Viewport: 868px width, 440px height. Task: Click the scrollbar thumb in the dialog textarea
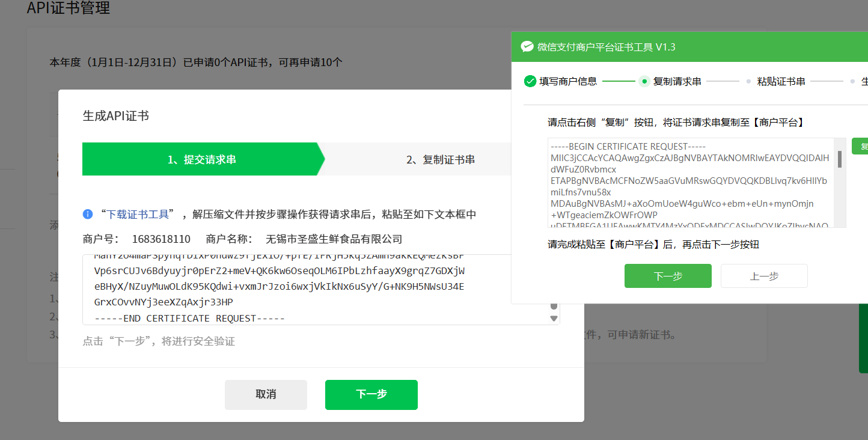click(x=554, y=306)
